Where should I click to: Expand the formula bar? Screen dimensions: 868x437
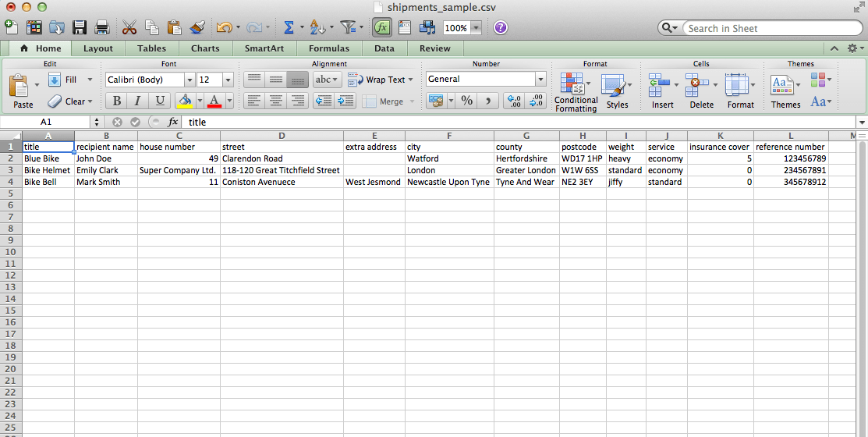pos(862,122)
